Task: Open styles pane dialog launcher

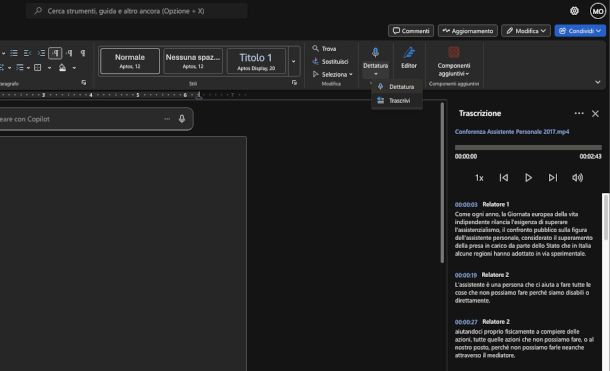Action: point(294,82)
